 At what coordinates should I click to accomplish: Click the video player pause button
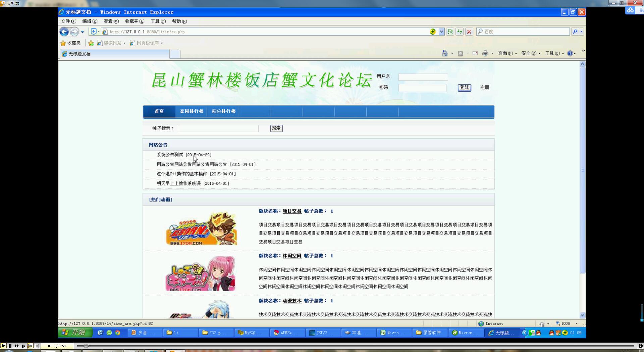pos(10,346)
